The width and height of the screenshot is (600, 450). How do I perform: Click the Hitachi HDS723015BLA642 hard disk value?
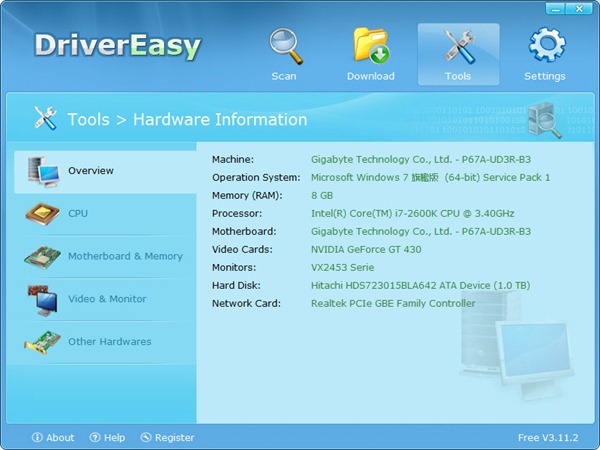(421, 285)
